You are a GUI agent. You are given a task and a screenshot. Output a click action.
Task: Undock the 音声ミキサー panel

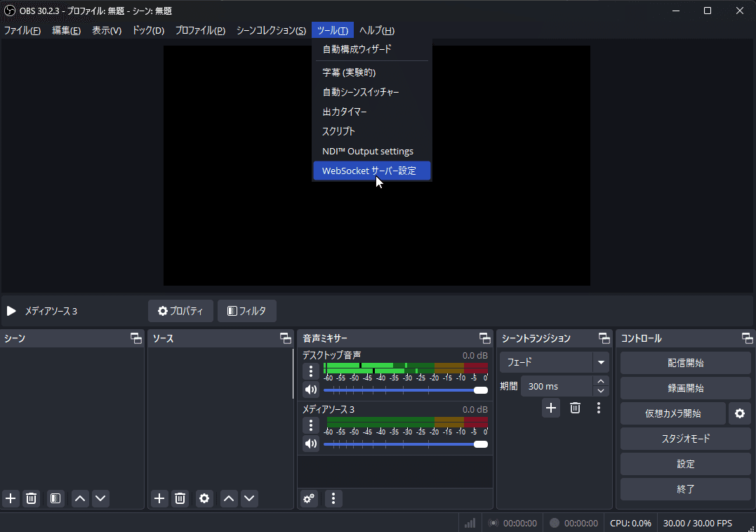point(484,338)
